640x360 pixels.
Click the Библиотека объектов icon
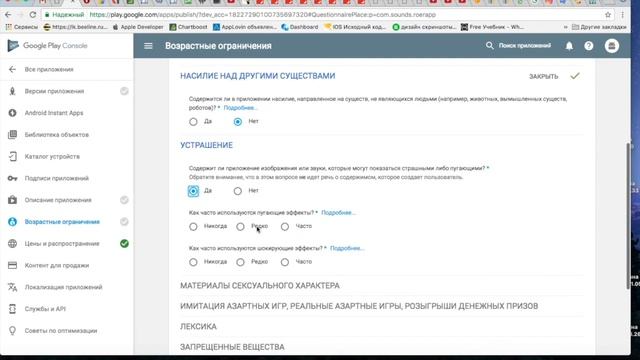click(12, 135)
